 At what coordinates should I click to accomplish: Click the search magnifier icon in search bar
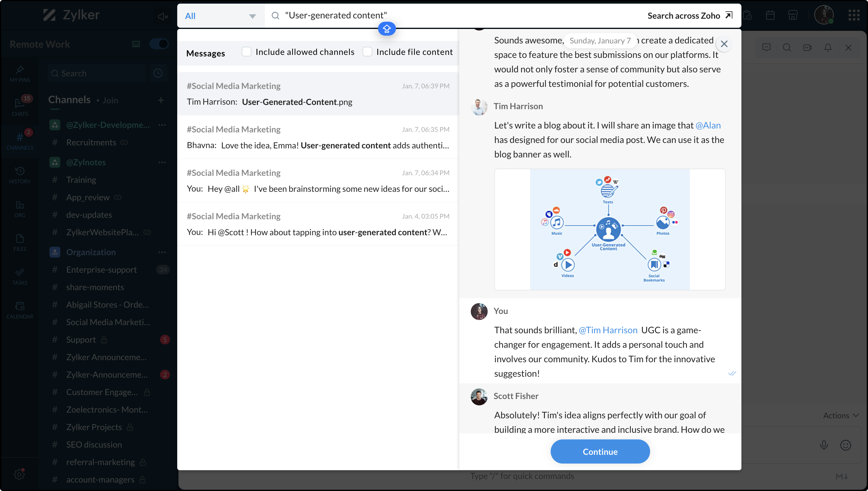click(275, 15)
